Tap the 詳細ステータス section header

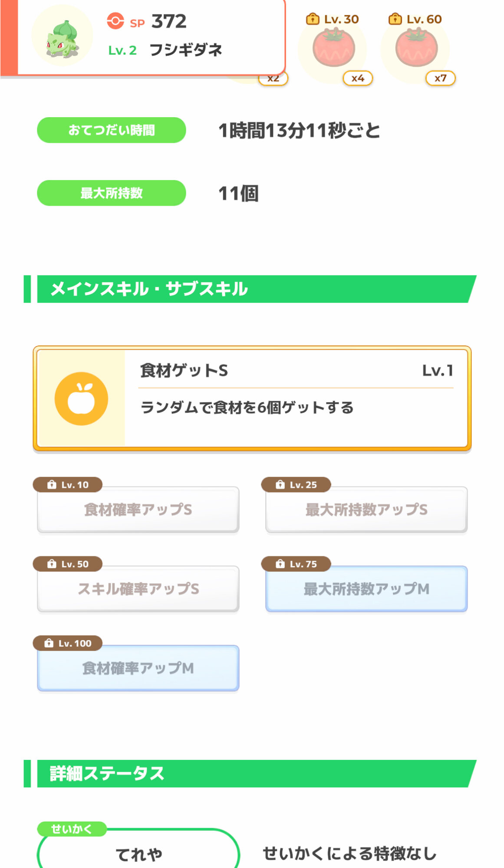(x=252, y=773)
